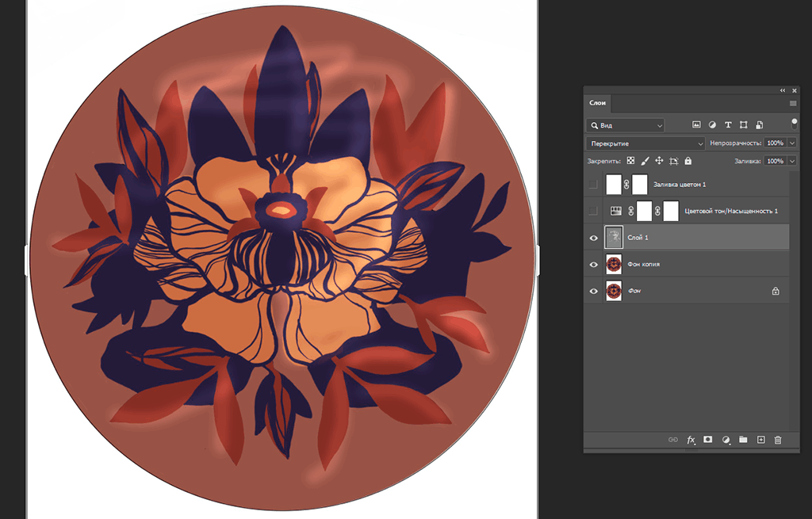Screen dimensions: 812x519
Task: Create a new layer group folder icon
Action: click(743, 439)
